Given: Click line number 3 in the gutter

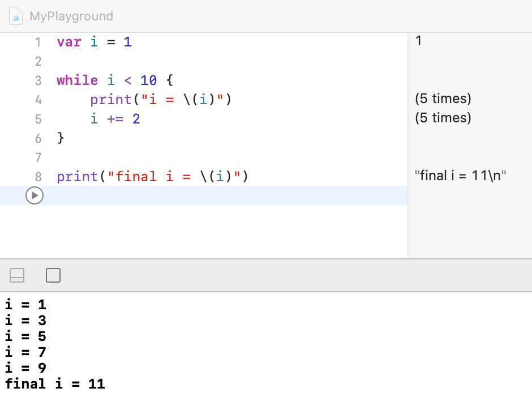Looking at the screenshot, I should 38,81.
